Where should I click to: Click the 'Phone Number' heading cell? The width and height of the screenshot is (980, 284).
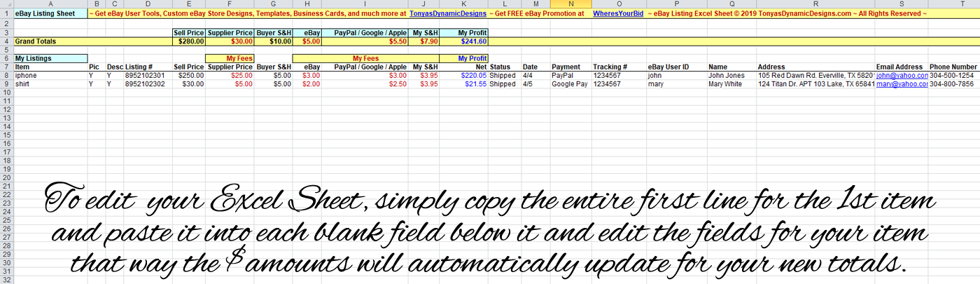pyautogui.click(x=953, y=67)
